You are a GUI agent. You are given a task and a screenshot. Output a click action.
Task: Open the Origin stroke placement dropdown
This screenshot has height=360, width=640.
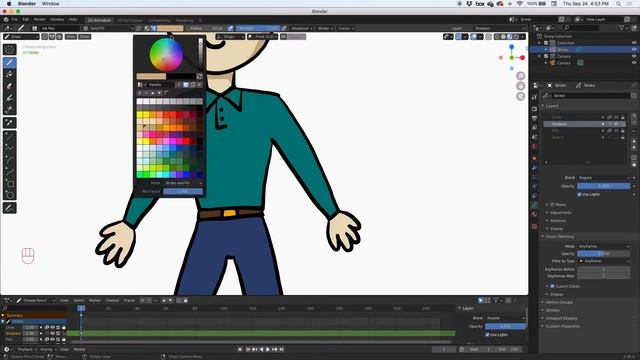[x=230, y=37]
